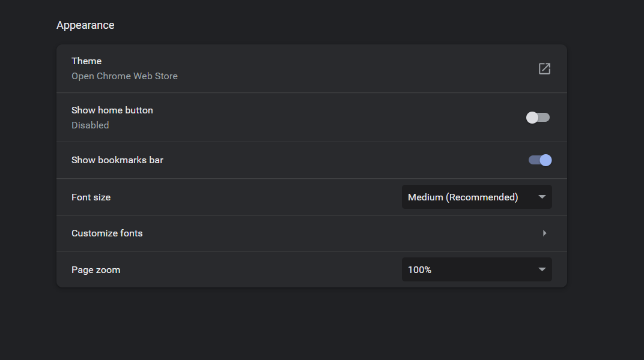The height and width of the screenshot is (360, 644).
Task: Open the Theme external link icon
Action: tap(544, 68)
